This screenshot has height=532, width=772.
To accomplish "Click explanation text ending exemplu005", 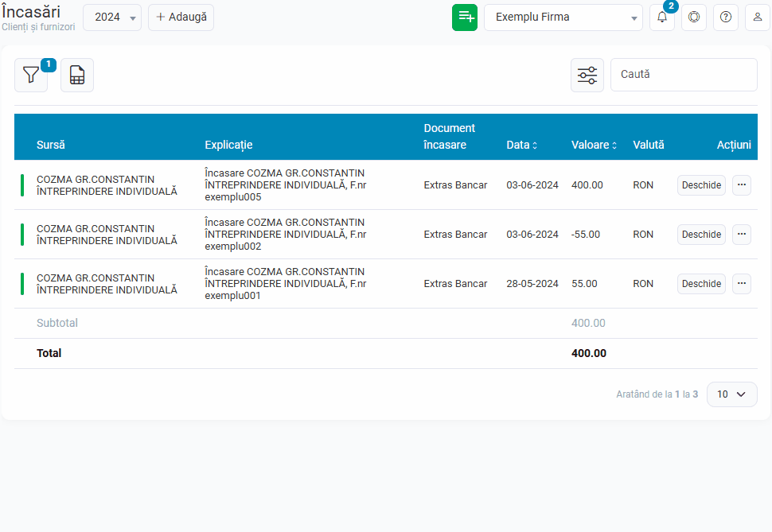I will tap(286, 185).
